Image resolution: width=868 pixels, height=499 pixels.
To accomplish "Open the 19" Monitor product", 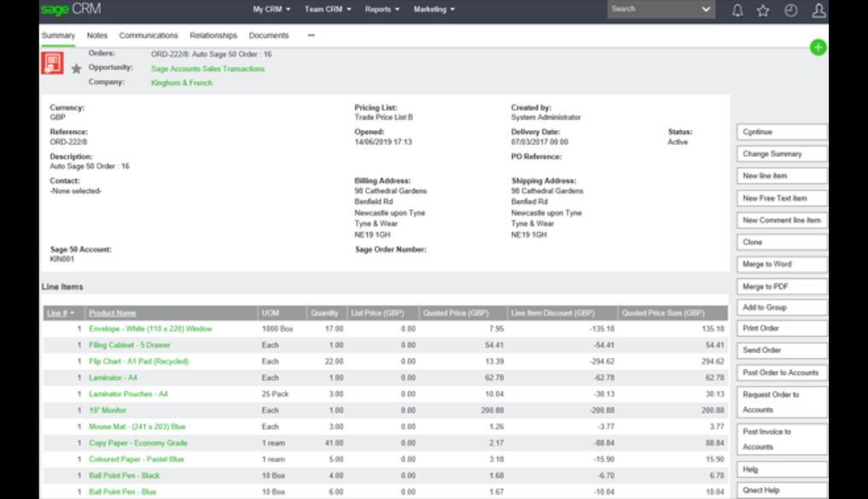I will [108, 410].
